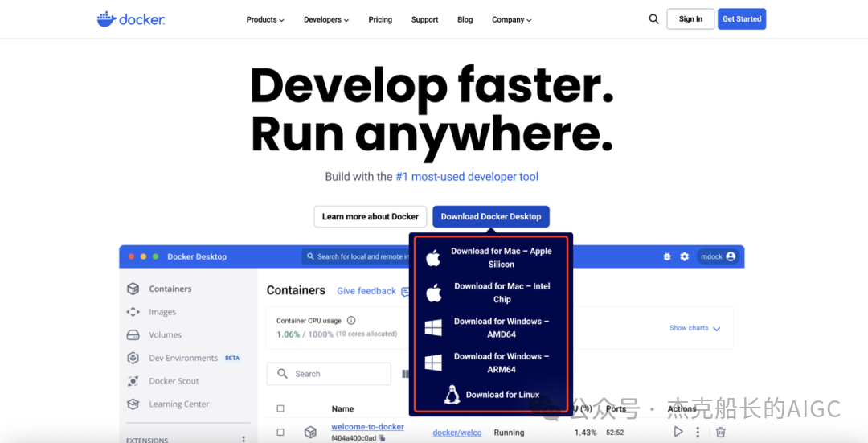Viewport: 868px width, 443px height.
Task: Click the Dev Environments sidebar icon
Action: tap(133, 358)
